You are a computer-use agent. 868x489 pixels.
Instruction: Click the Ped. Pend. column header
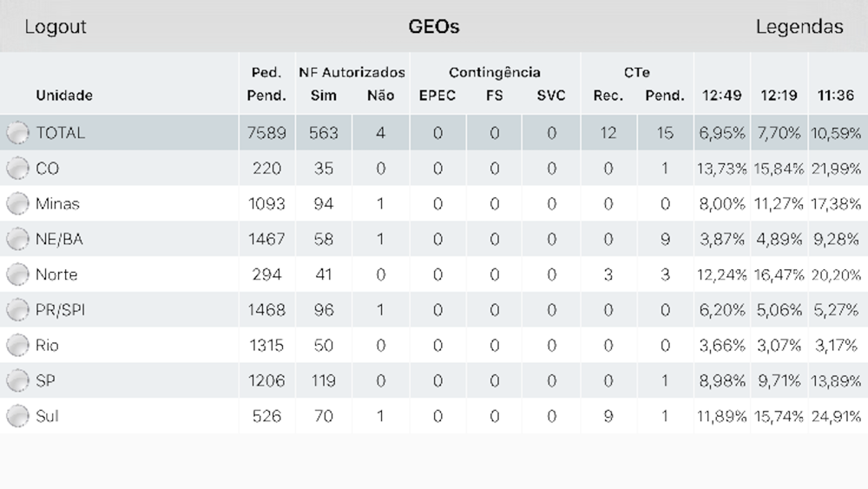point(266,83)
